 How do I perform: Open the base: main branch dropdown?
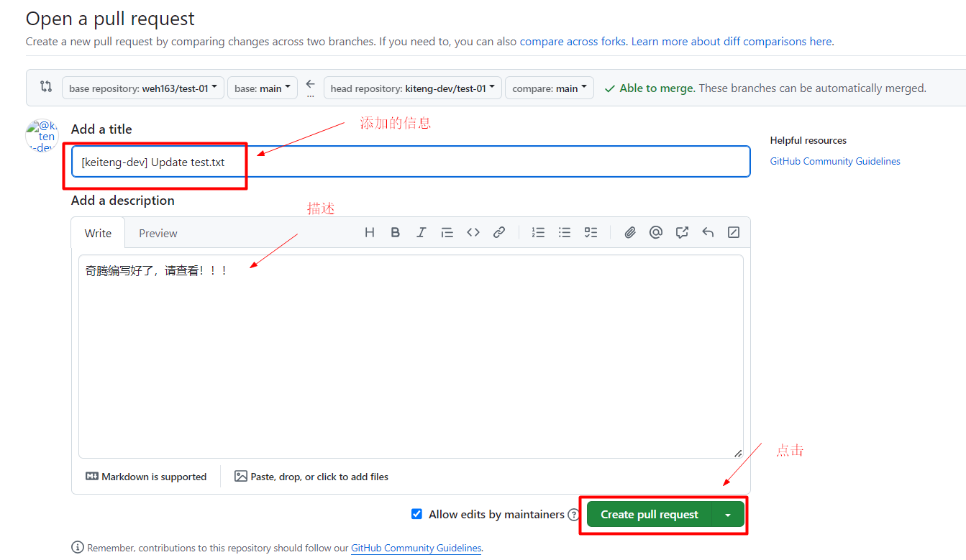tap(262, 88)
